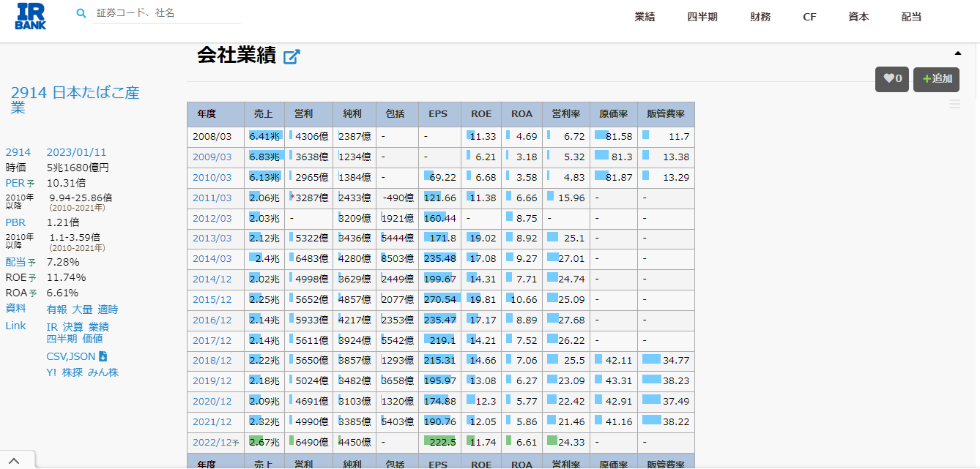Open the 四半期 menu item
980x469 pixels.
(x=702, y=17)
